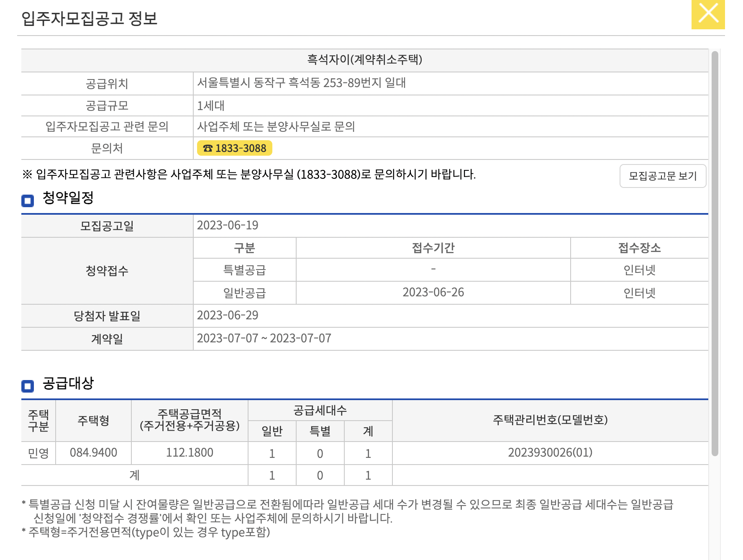The height and width of the screenshot is (560, 743).
Task: Open the 모집공고문 보기 button
Action: (663, 176)
